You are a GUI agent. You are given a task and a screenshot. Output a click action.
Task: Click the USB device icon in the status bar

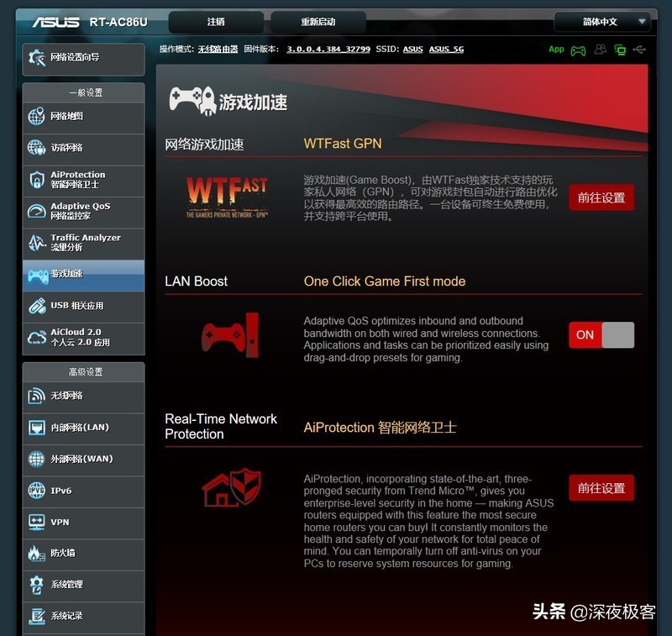coord(638,50)
